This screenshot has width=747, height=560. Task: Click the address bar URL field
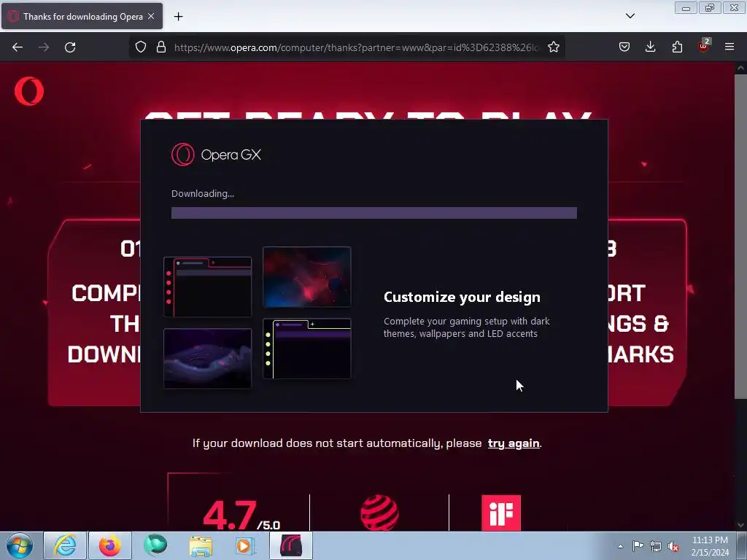356,47
